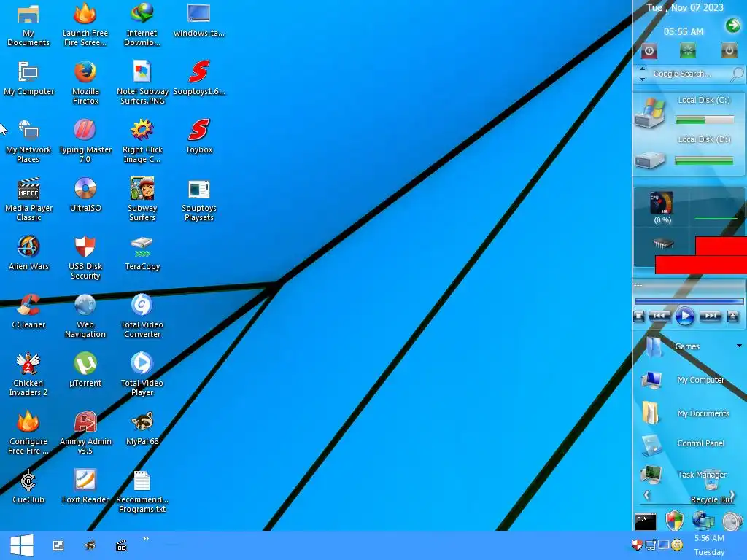747x560 pixels.
Task: Open MyPal 68 browser on desktop
Action: click(x=142, y=429)
